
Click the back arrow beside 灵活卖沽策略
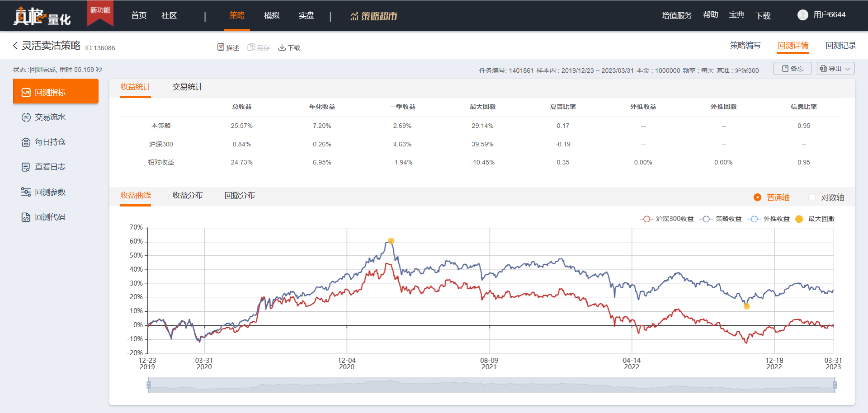pos(15,46)
